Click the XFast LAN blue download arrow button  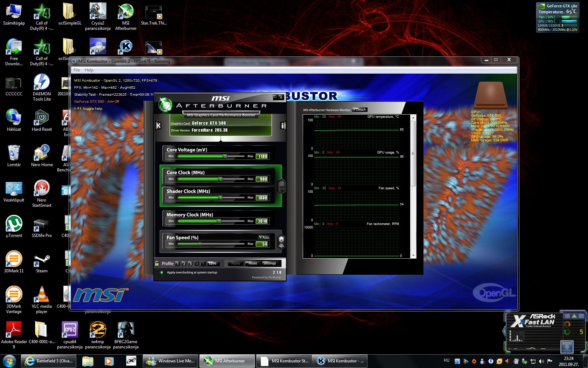567,347
